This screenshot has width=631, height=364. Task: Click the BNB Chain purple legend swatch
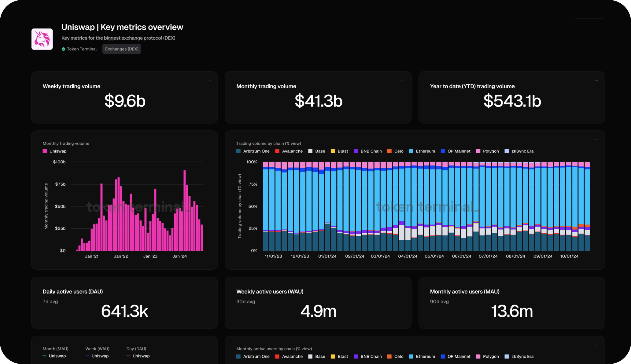pyautogui.click(x=356, y=151)
